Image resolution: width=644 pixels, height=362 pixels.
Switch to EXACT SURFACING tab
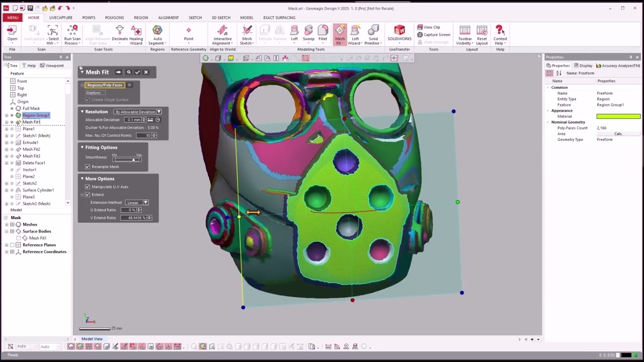[x=279, y=18]
